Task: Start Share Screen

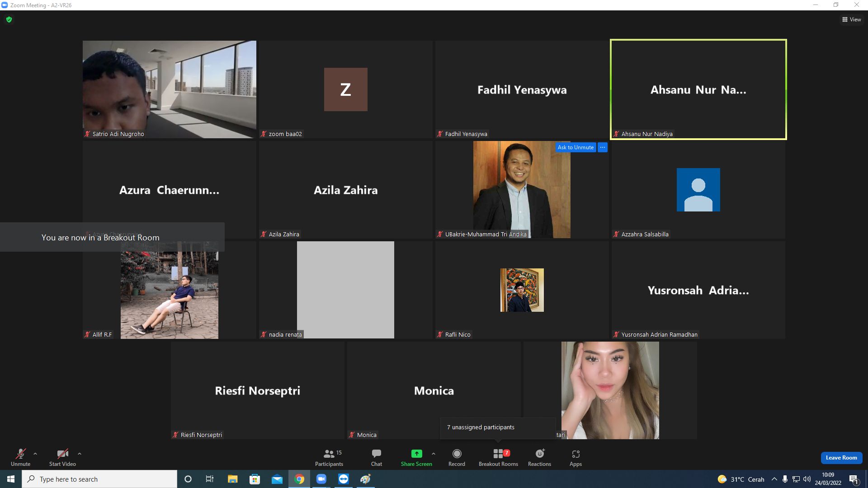Action: (x=416, y=457)
